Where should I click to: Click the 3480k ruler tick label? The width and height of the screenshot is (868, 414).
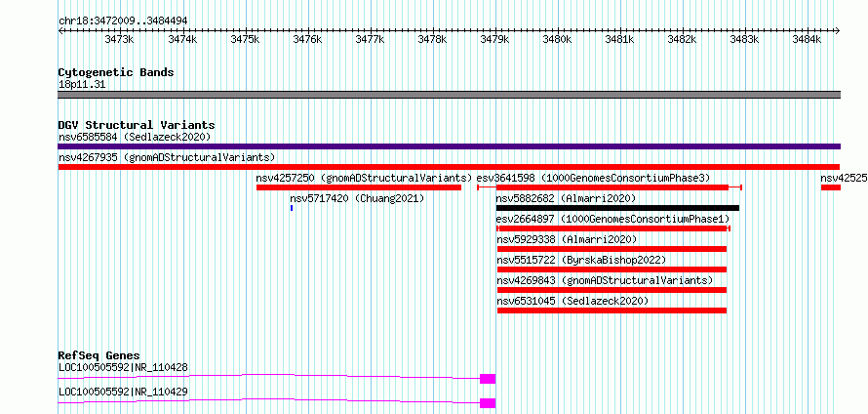coord(557,40)
